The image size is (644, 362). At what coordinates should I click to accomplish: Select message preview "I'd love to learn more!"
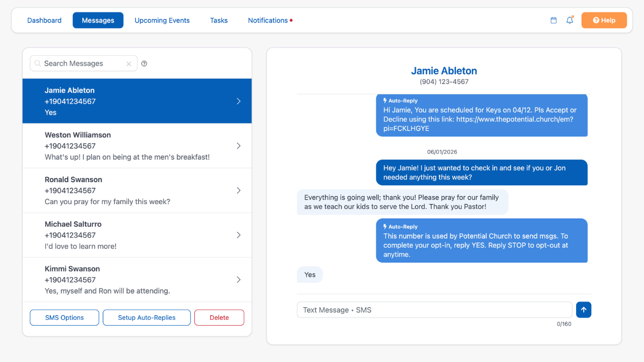[x=80, y=246]
